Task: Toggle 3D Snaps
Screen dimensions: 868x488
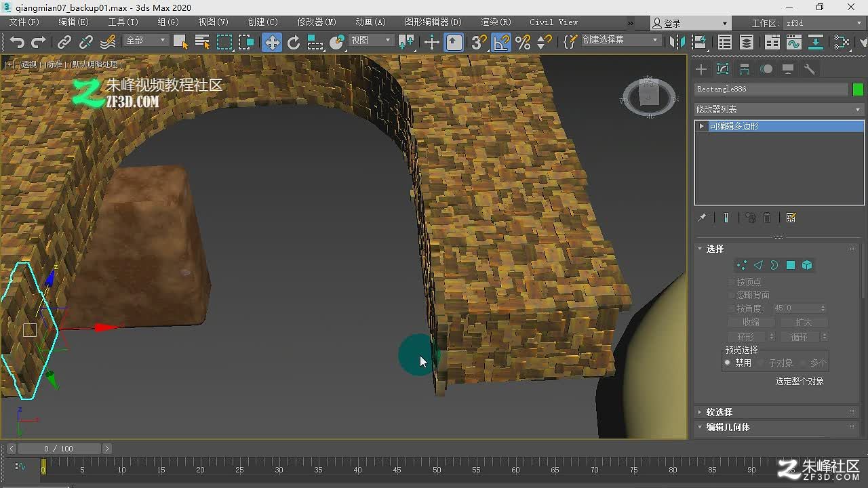Action: click(479, 42)
